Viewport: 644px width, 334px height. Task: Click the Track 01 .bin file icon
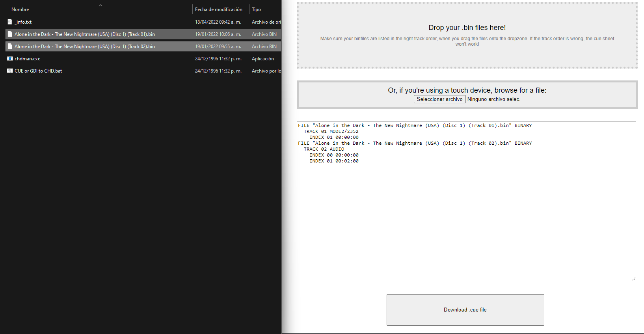(x=10, y=34)
